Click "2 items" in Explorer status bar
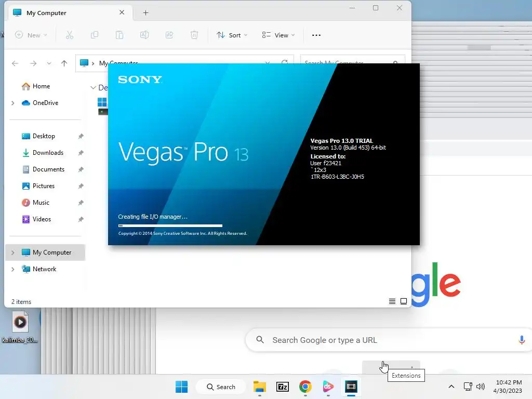The image size is (532, 399). pos(21,302)
